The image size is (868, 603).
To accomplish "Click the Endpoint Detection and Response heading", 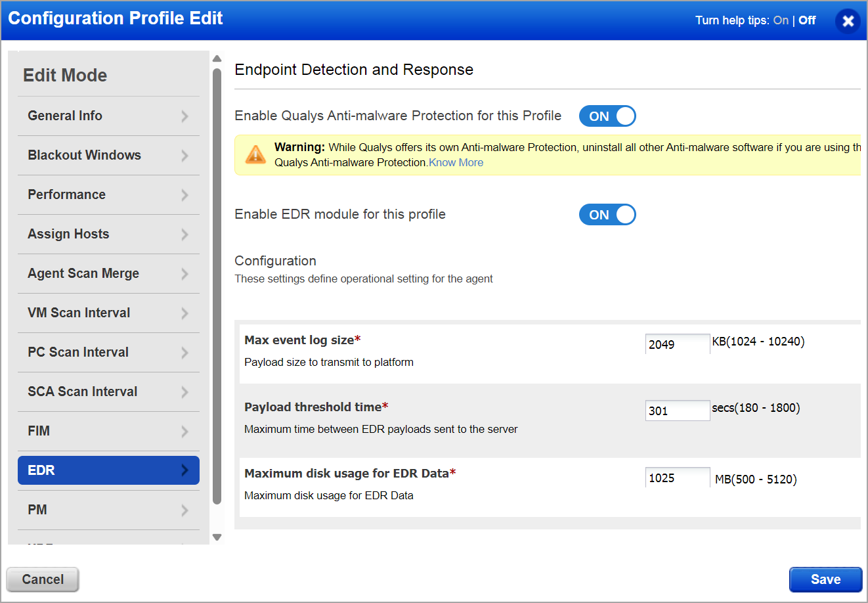I will (x=354, y=70).
